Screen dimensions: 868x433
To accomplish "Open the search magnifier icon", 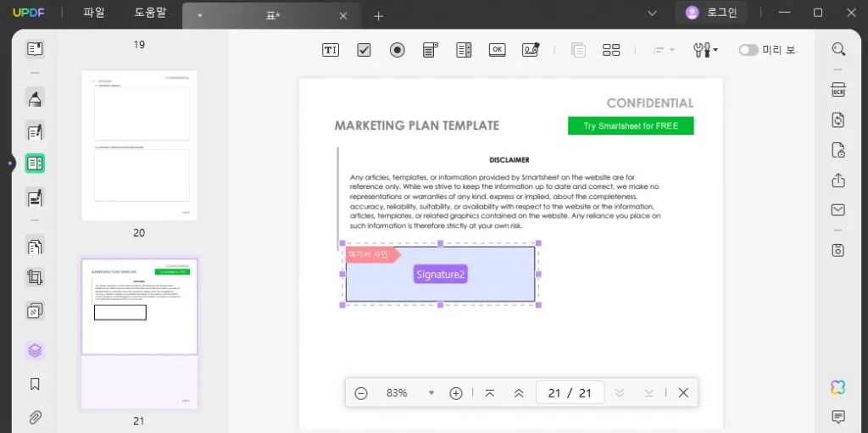I will coord(838,49).
